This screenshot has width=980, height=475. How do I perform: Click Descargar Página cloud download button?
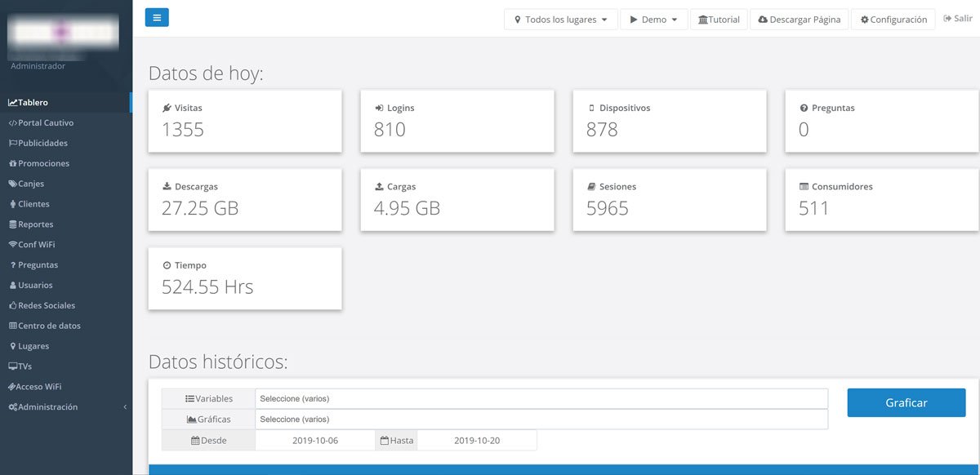coord(799,20)
